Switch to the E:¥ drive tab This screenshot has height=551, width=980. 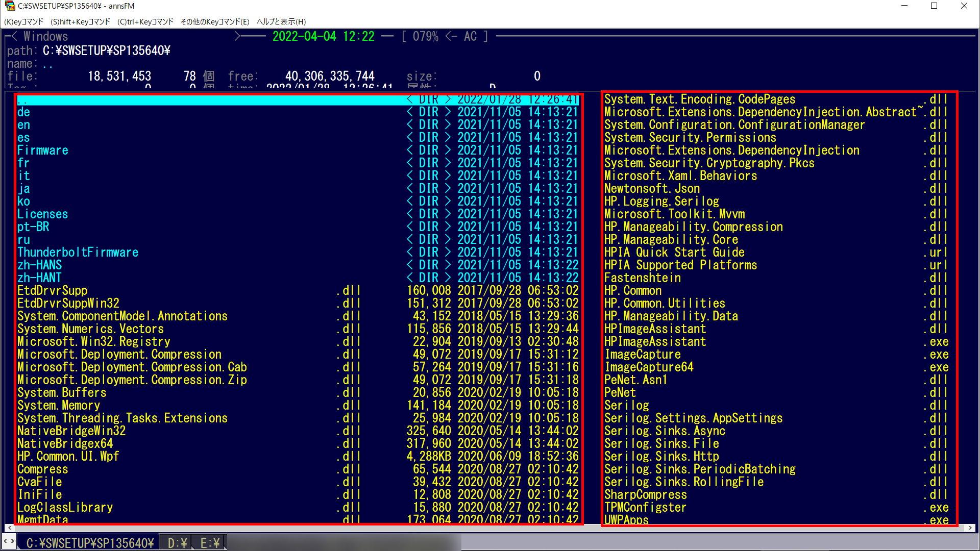[x=210, y=543]
